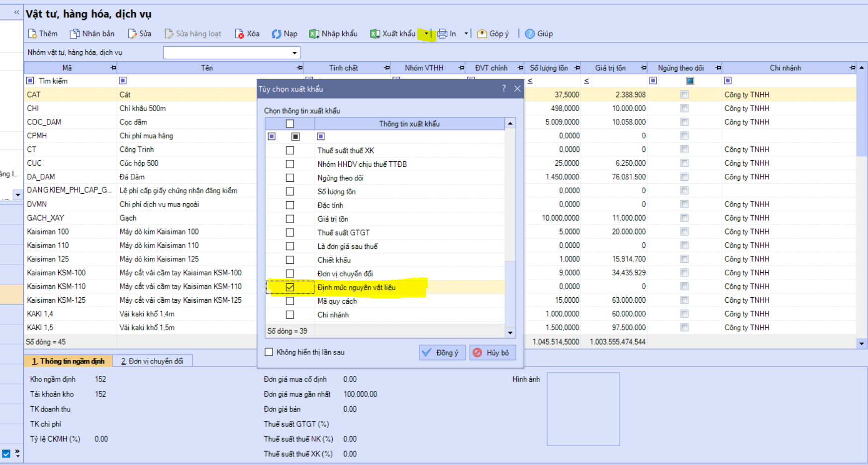Open Xuất khẩu dropdown arrow
868x465 pixels.
(426, 33)
